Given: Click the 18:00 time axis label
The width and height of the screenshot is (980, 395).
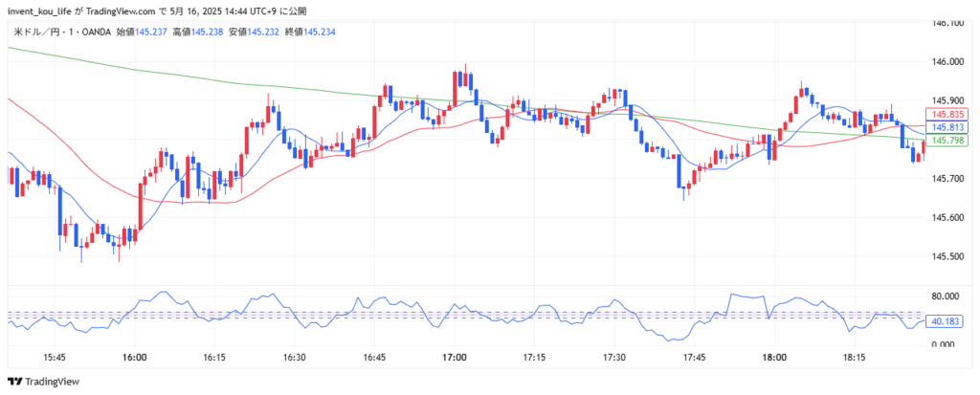Looking at the screenshot, I should pyautogui.click(x=774, y=358).
